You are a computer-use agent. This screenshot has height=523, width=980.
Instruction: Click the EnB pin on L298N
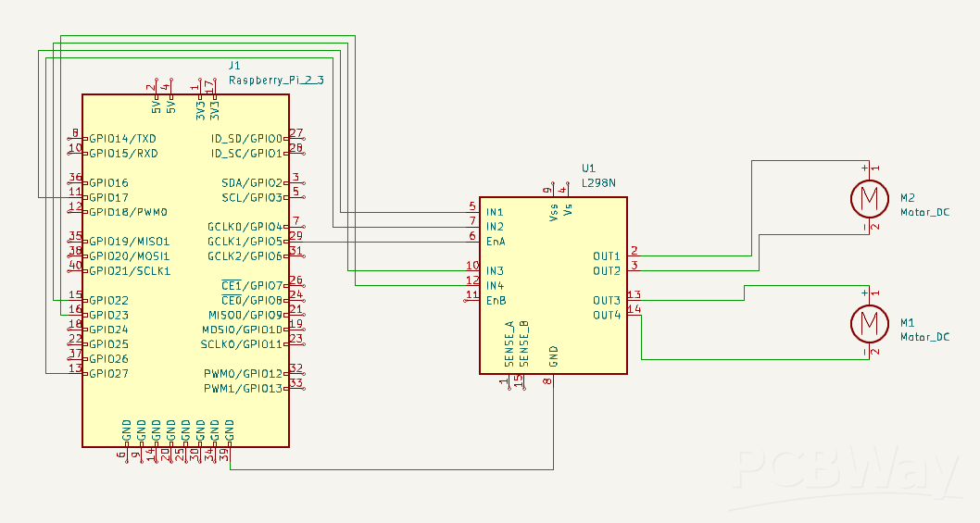pyautogui.click(x=496, y=301)
